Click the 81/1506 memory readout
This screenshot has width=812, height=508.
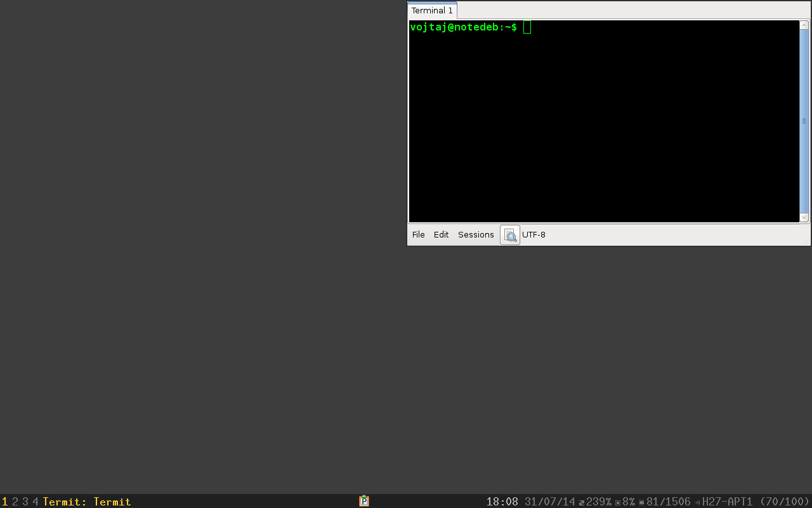pyautogui.click(x=669, y=502)
